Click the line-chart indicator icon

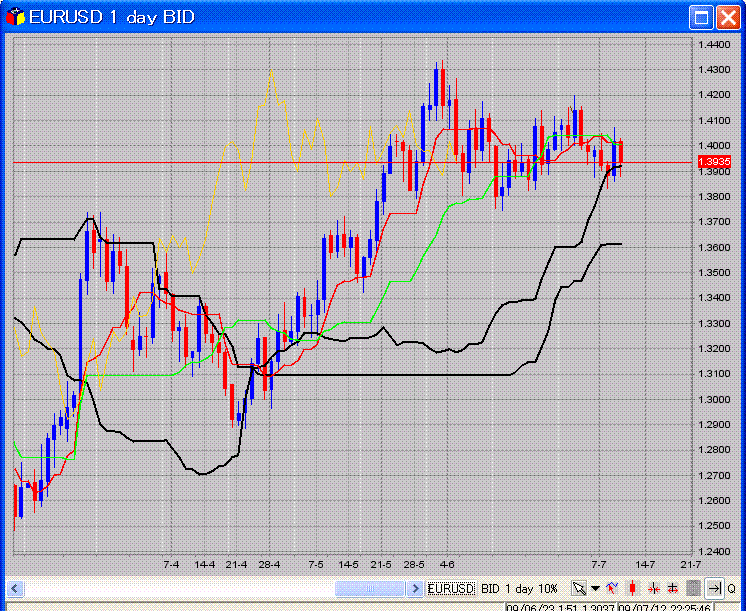[x=612, y=588]
